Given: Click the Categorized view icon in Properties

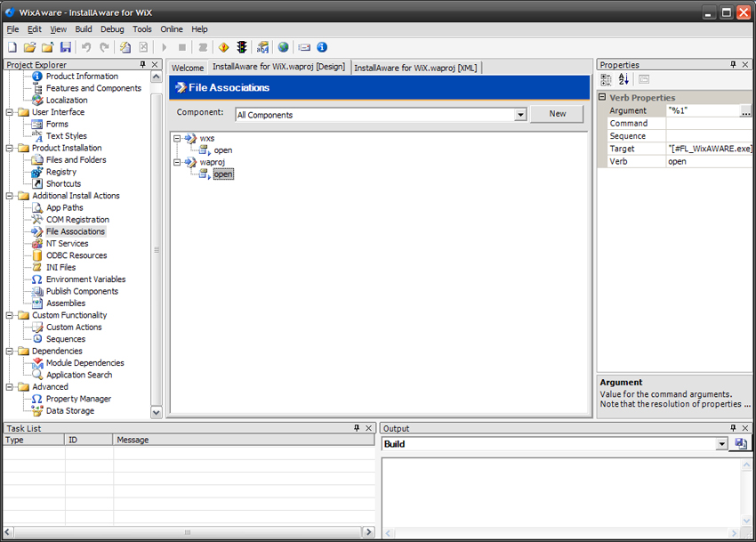Looking at the screenshot, I should tap(606, 79).
